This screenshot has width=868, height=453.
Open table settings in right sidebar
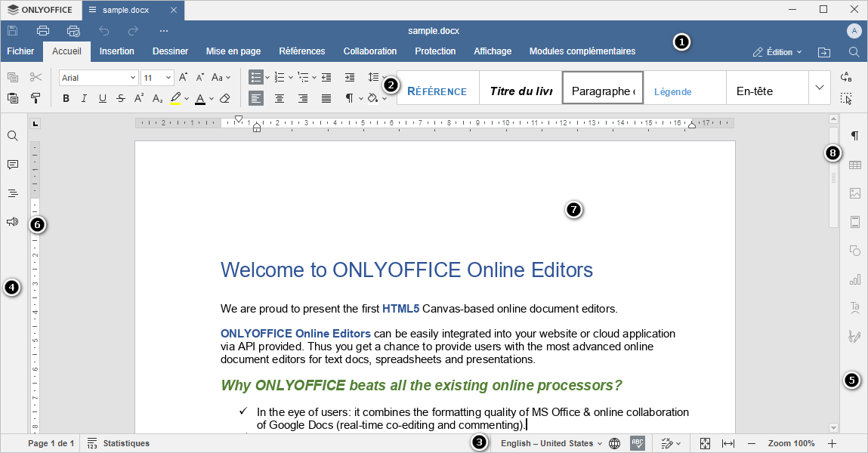pos(855,165)
